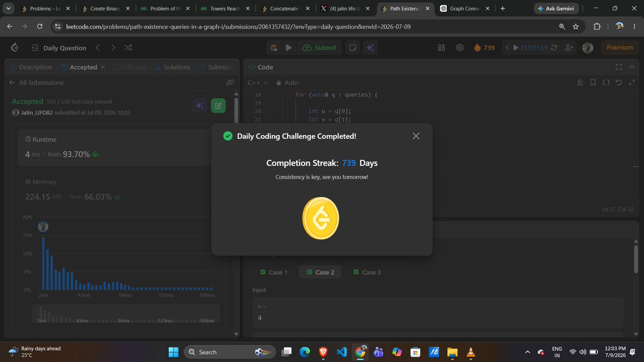Click the green edit note button
The width and height of the screenshot is (644, 362).
click(x=218, y=106)
